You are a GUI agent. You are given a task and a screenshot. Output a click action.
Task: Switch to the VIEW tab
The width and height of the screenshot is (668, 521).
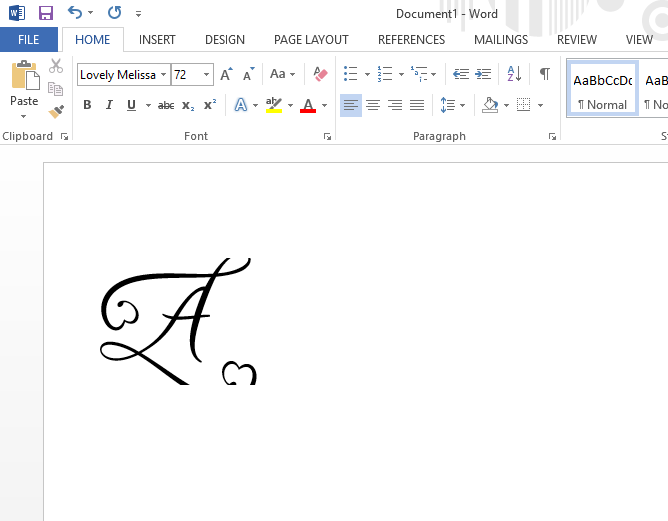tap(639, 40)
